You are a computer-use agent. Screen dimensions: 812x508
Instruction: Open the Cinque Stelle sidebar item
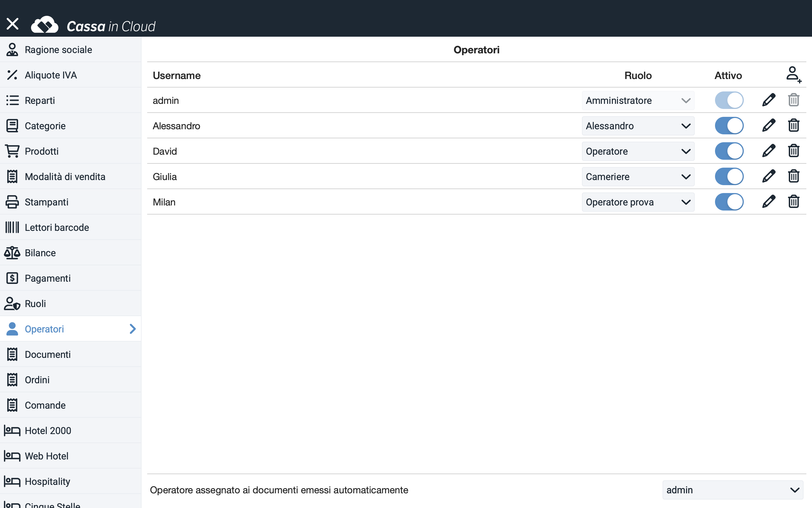[70, 501]
